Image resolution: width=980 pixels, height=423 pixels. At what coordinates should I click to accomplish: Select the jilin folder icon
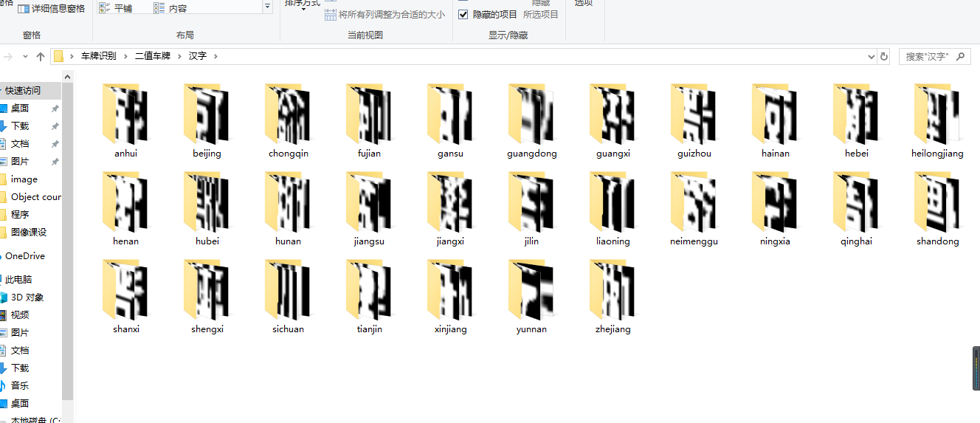531,202
